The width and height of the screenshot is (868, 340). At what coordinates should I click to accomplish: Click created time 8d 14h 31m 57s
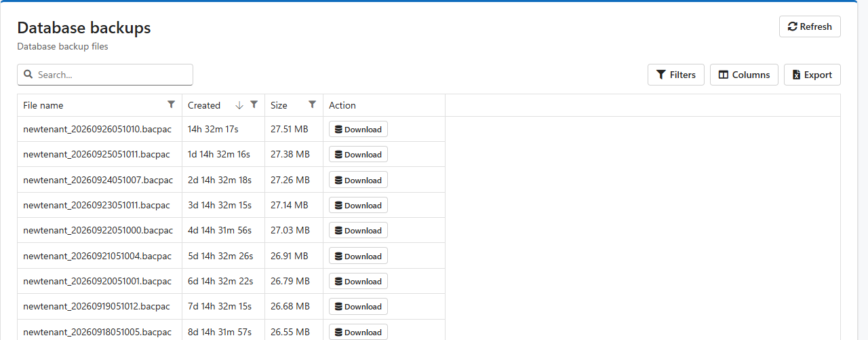[220, 332]
